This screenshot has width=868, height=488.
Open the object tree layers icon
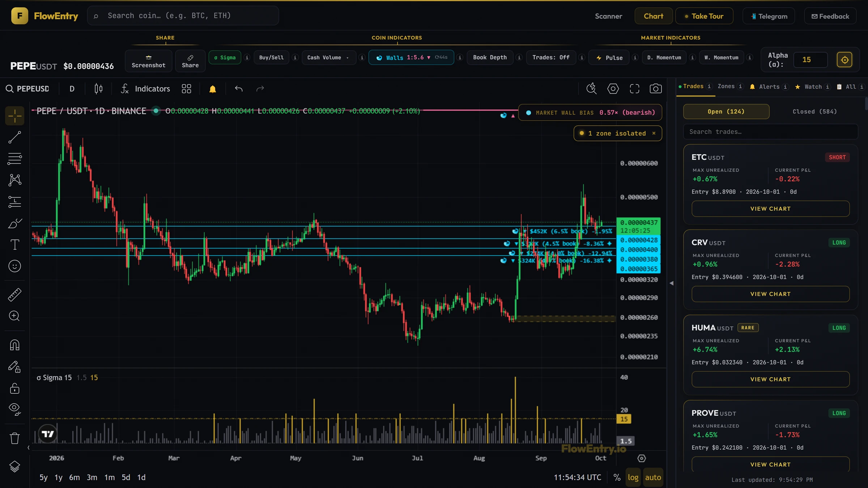(14, 467)
